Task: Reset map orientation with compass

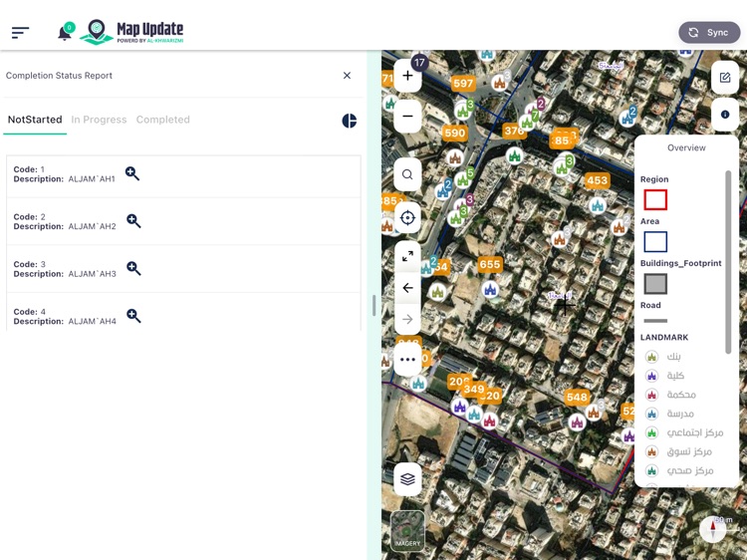Action: 713,529
